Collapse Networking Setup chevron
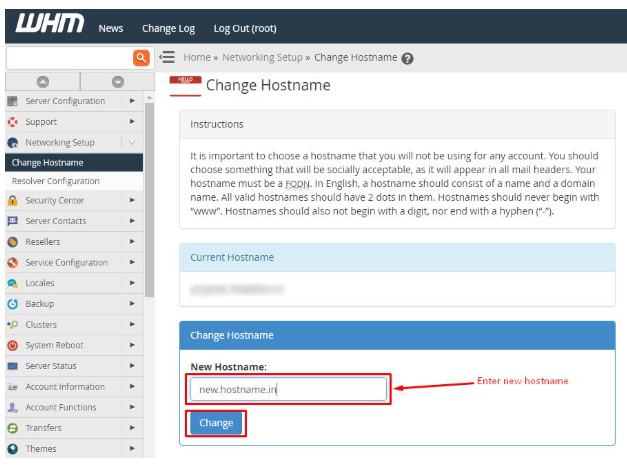The width and height of the screenshot is (627, 467). click(x=132, y=142)
